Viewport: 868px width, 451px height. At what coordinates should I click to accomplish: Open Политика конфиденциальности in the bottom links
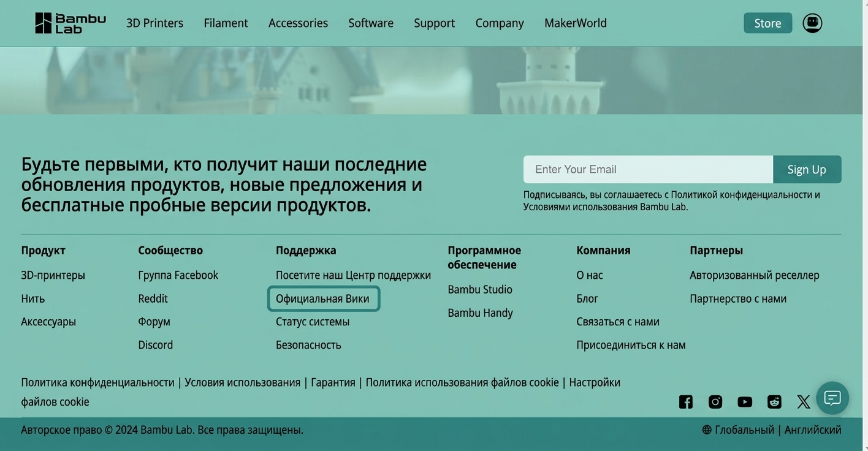pos(97,382)
